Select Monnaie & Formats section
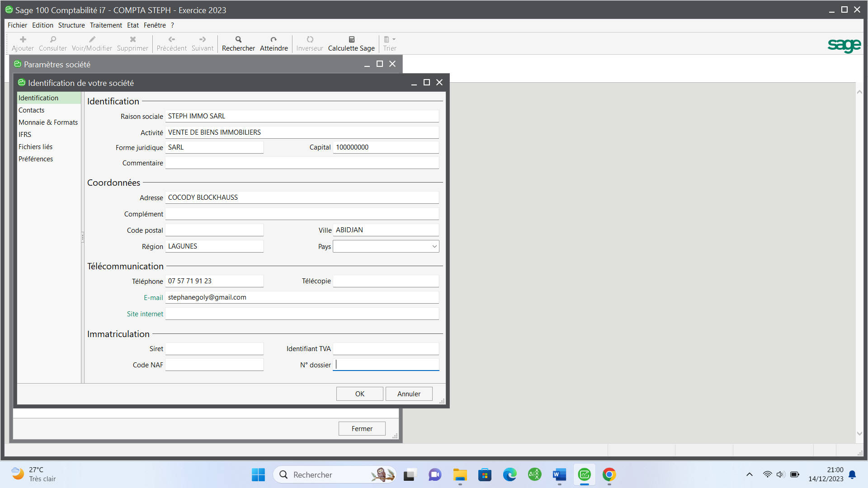 click(49, 122)
